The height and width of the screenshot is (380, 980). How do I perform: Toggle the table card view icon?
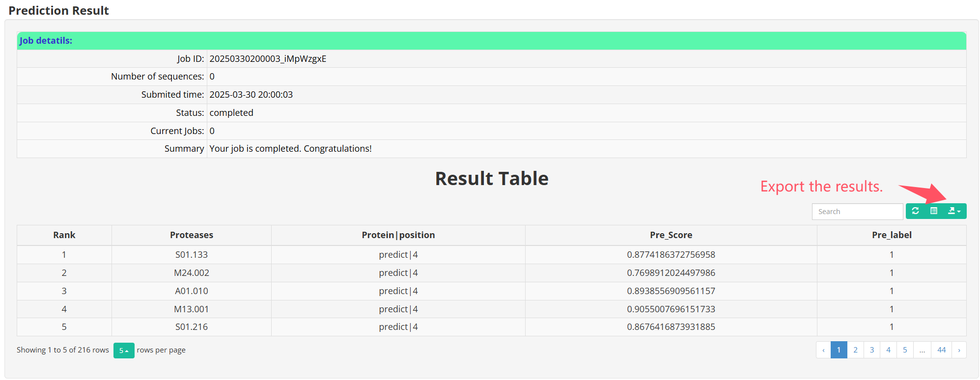click(x=934, y=211)
